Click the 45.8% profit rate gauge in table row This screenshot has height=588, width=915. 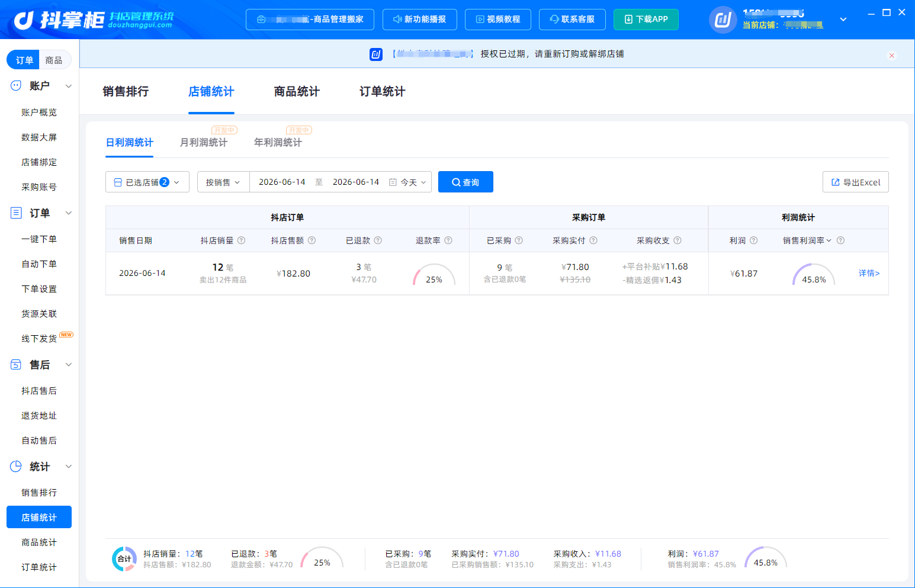(814, 274)
